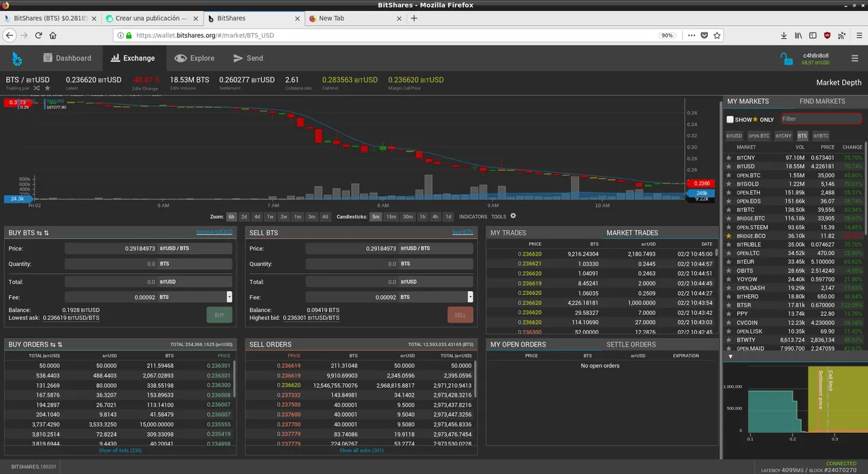868x474 pixels.
Task: Set chart zoom to All
Action: (x=325, y=217)
